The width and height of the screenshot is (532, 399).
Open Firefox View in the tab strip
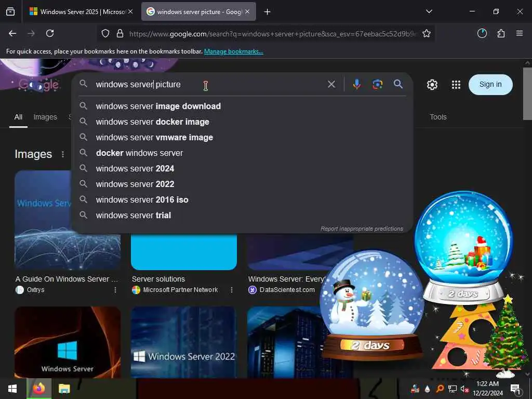point(10,12)
